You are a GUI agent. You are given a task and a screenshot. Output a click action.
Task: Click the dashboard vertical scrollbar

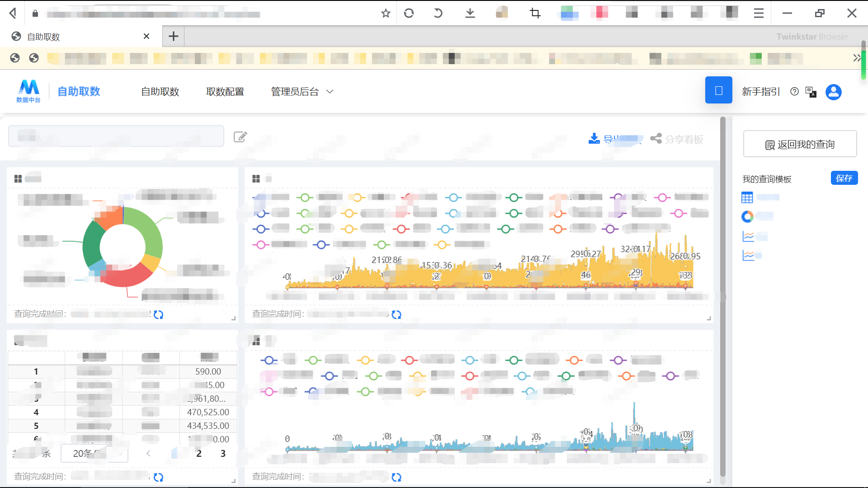tap(722, 296)
